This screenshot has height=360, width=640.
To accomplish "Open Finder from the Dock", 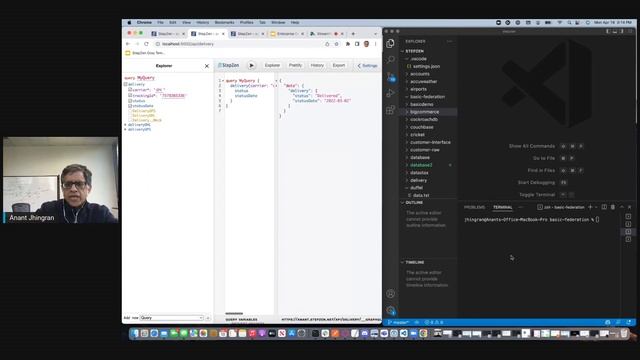I will coord(135,333).
